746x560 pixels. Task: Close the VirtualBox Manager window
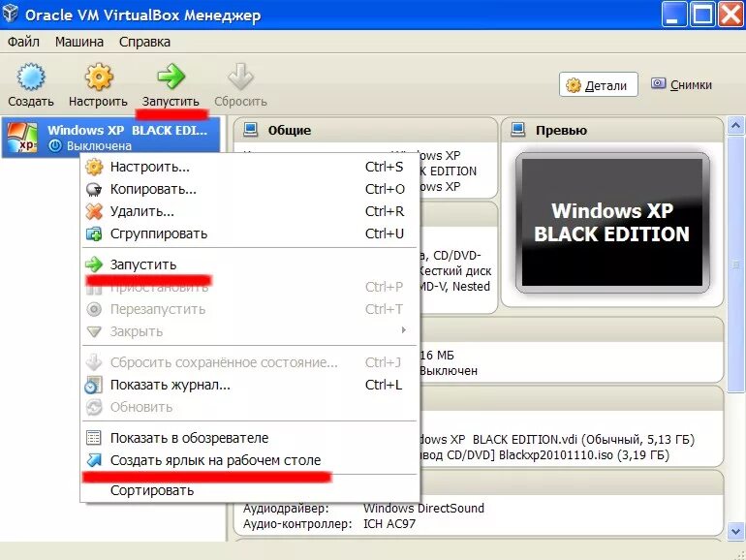tap(730, 15)
